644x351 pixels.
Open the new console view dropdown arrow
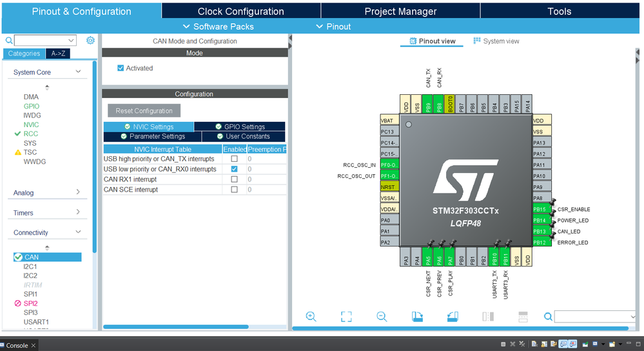620,344
